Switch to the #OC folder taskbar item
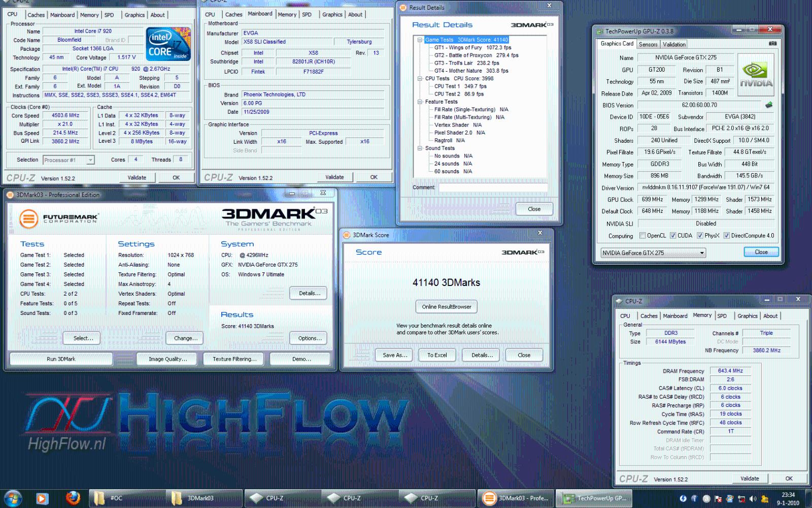 click(x=126, y=498)
